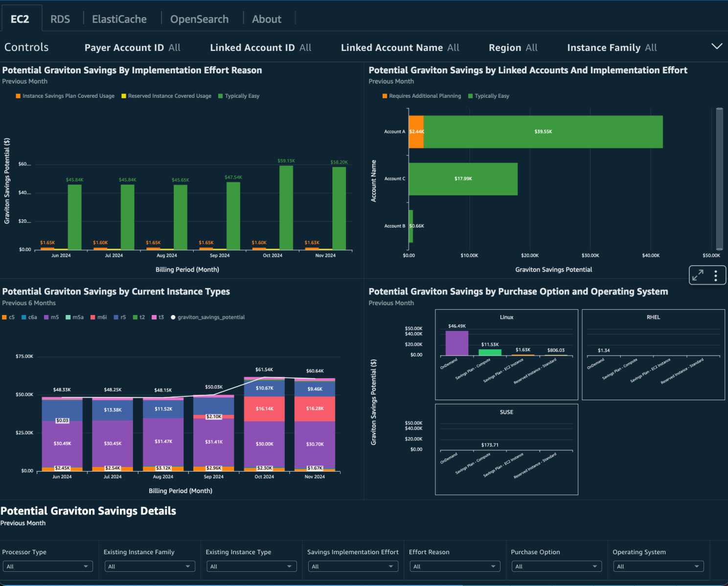
Task: Click the Region filter control
Action: [513, 47]
